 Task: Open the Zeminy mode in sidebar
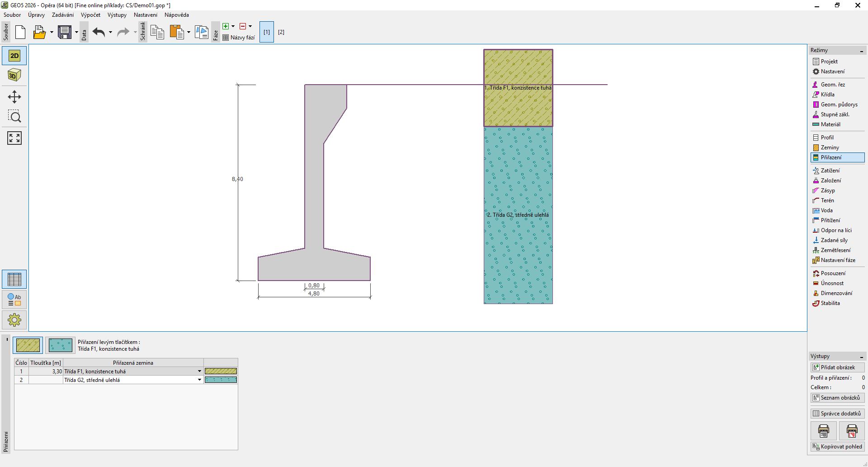click(x=830, y=148)
